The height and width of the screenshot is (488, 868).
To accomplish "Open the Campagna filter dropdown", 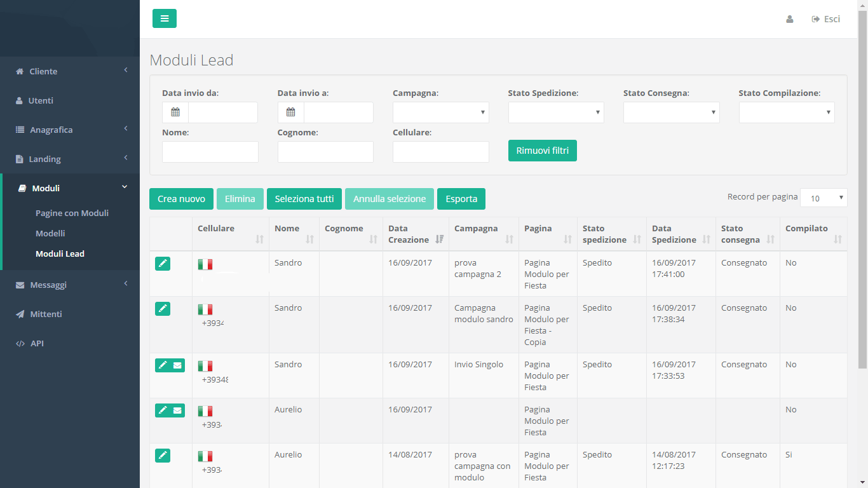I will pos(440,112).
